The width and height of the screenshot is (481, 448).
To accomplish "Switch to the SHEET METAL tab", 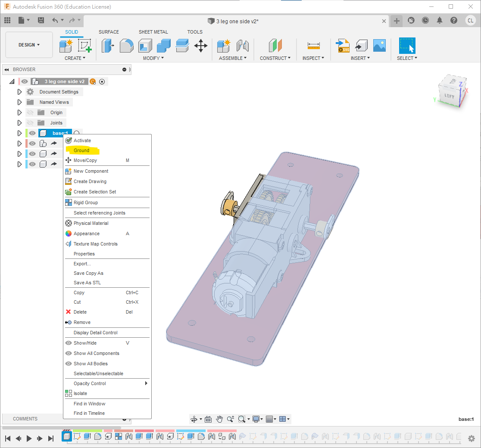I will (153, 32).
